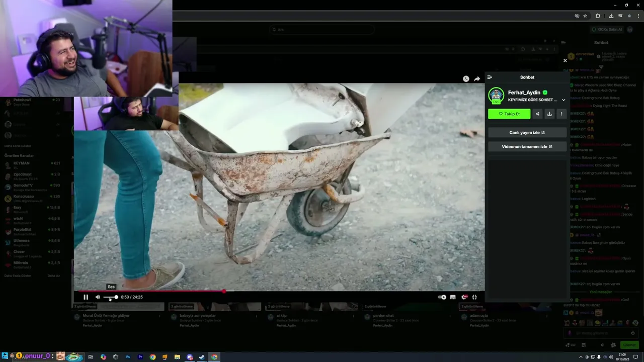Open browser downloads from the toolbar

611,16
